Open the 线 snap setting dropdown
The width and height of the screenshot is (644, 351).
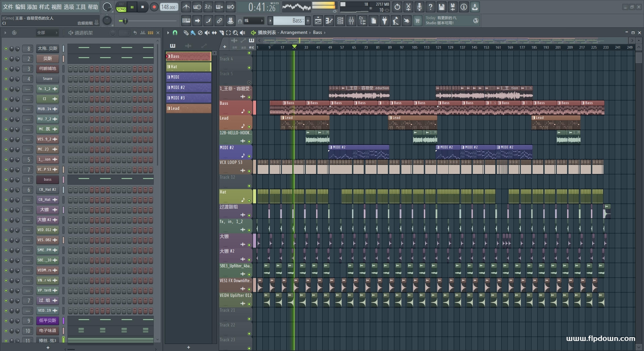(x=253, y=21)
